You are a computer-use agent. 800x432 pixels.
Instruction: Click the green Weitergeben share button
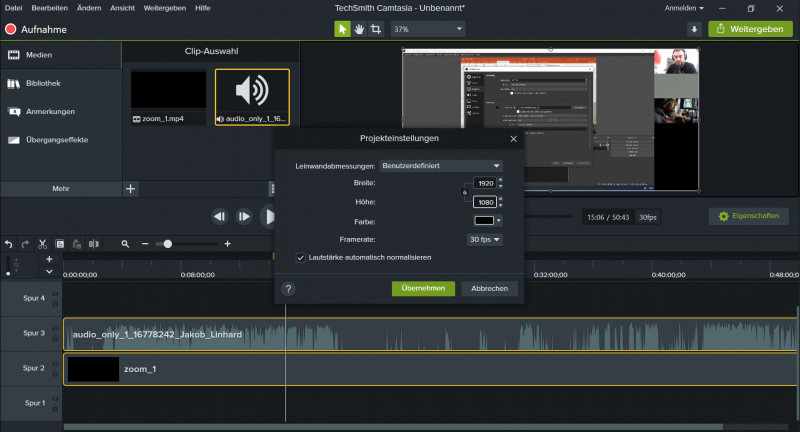(750, 29)
